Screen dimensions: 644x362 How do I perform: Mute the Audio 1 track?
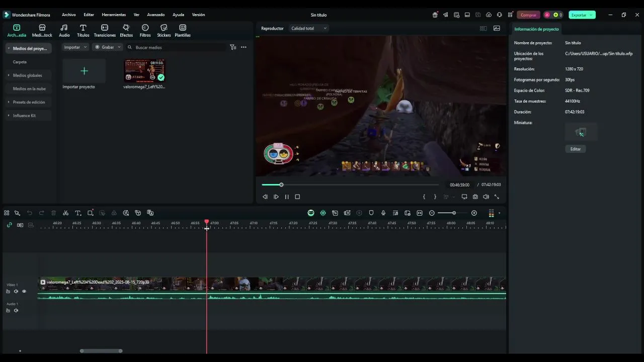(x=16, y=311)
